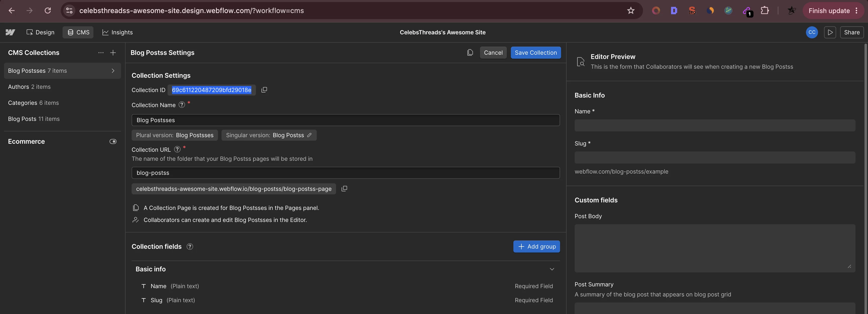Edit the Collection URL blog-postss field
This screenshot has height=314, width=868.
pyautogui.click(x=346, y=173)
